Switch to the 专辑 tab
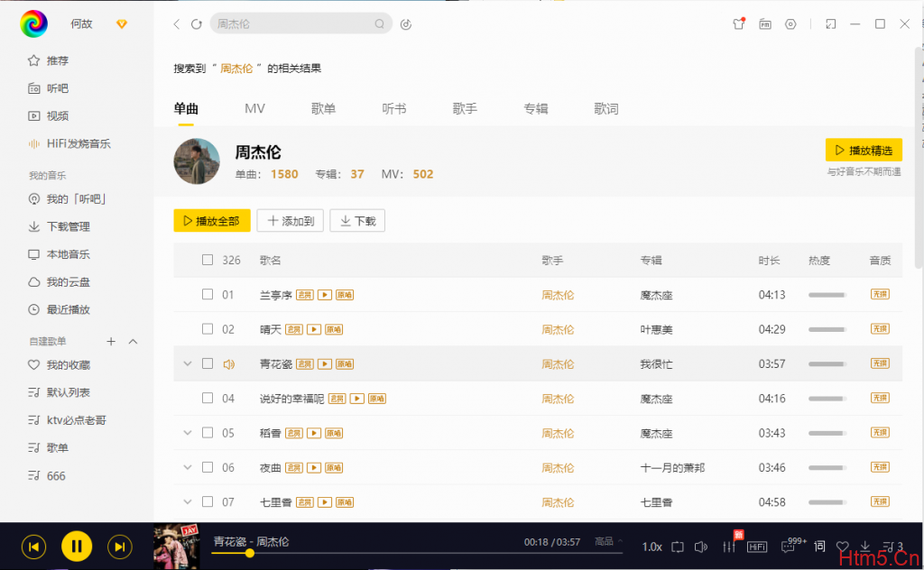Screen dimensions: 924x570 pos(536,108)
